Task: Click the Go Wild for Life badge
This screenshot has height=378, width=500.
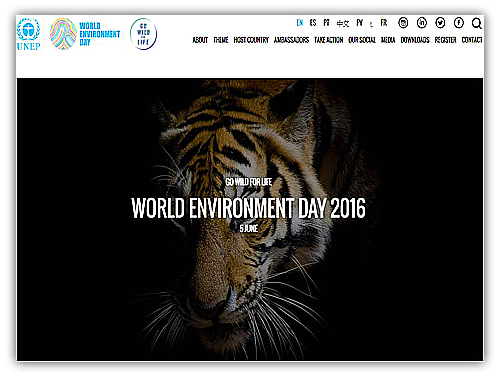Action: click(143, 34)
